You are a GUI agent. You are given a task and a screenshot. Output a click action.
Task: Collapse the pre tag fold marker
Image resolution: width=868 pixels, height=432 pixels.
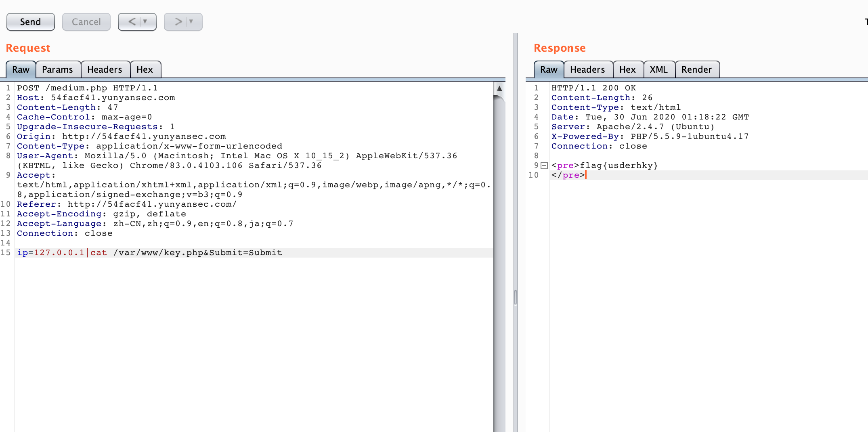click(544, 166)
